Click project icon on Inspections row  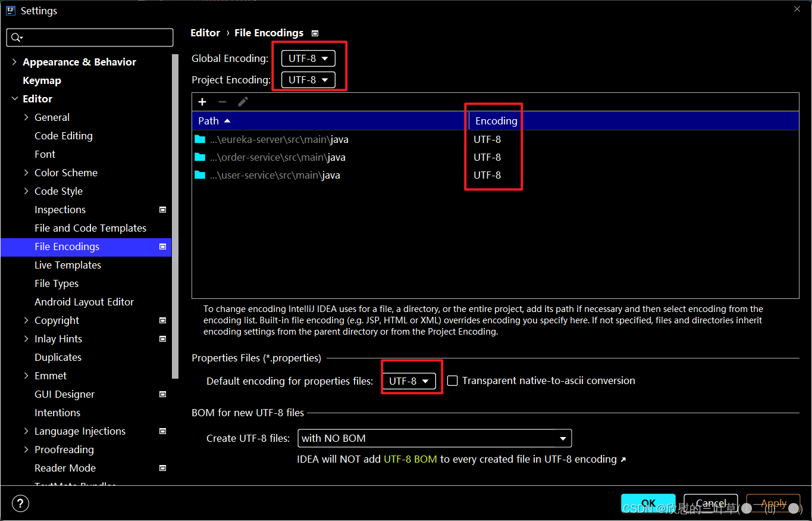163,210
